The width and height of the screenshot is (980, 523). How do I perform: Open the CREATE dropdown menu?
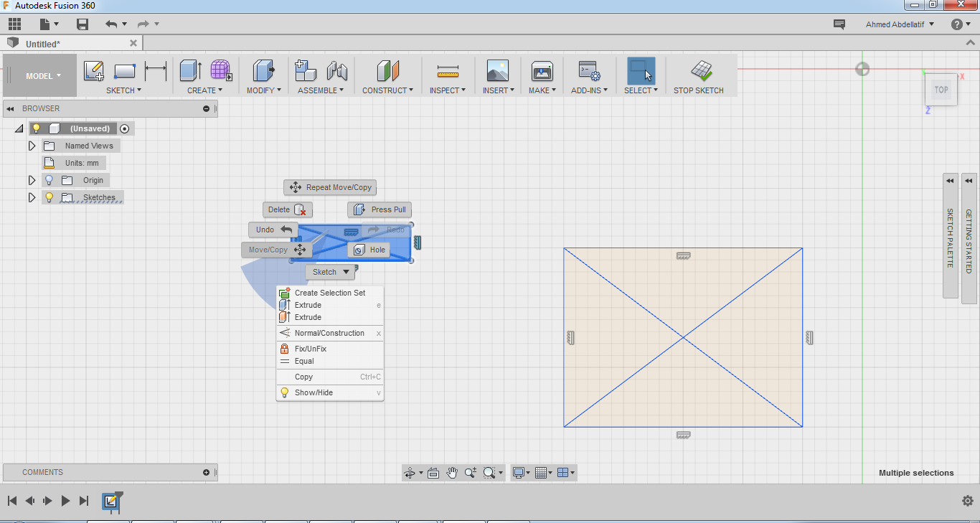click(x=204, y=90)
